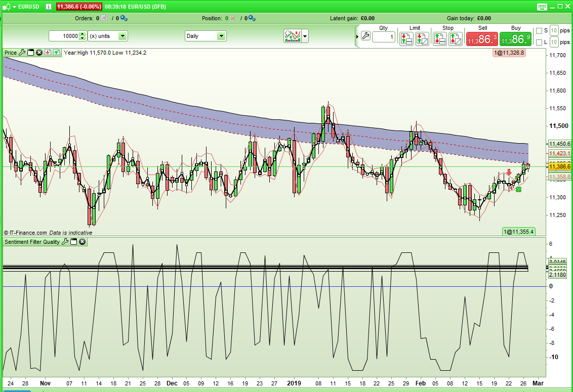Click the 11,423.1 red price axis label
The image size is (573, 392).
point(559,153)
